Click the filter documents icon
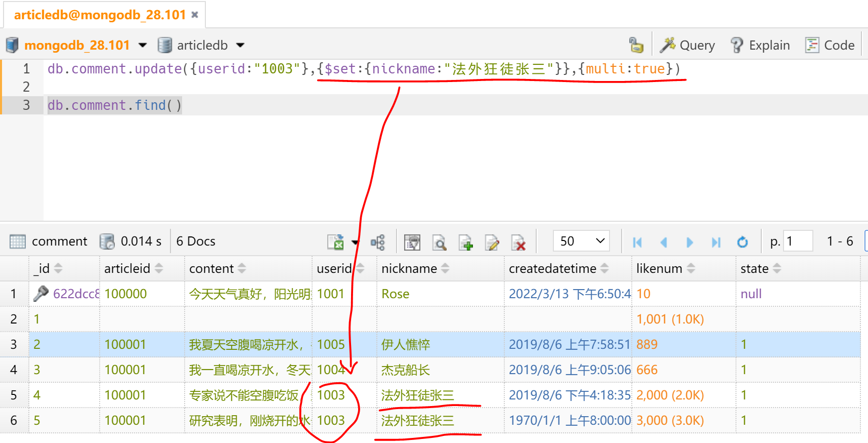 click(x=412, y=242)
